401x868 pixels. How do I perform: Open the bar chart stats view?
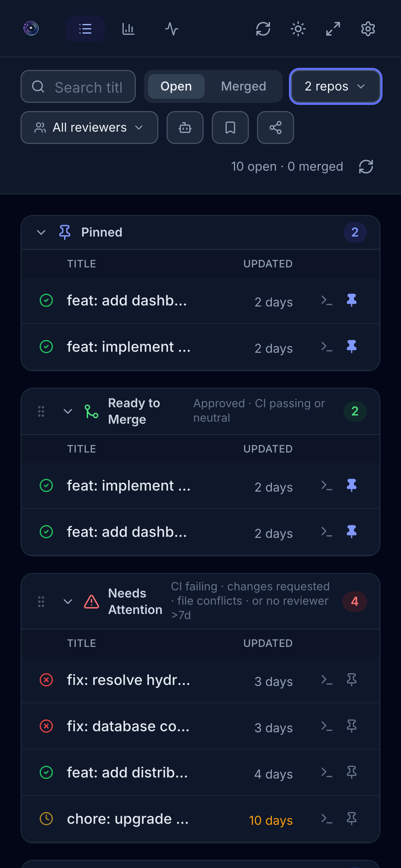[128, 29]
